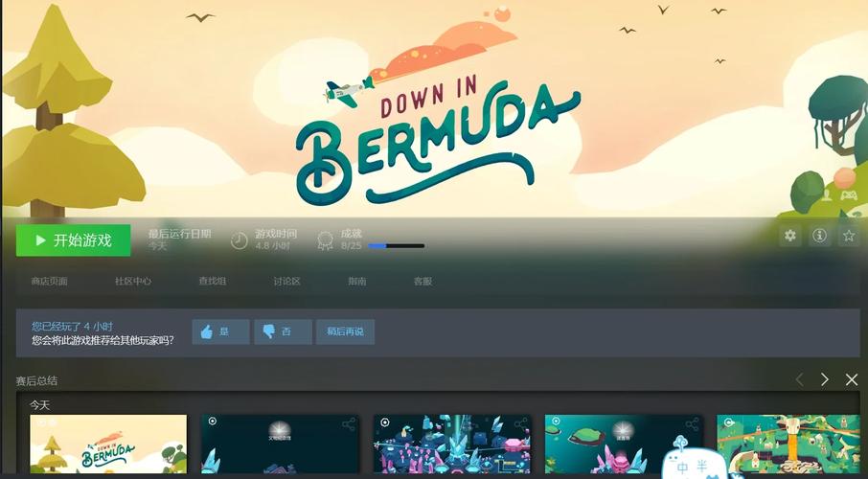Recommend the game with thumbs-up 是

click(220, 331)
